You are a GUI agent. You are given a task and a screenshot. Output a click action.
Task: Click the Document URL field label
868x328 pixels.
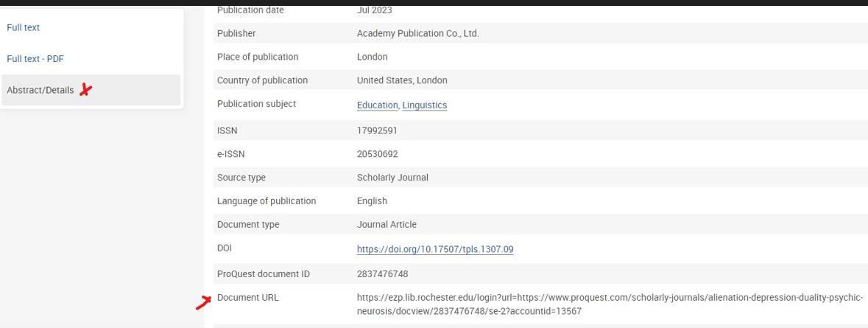(248, 298)
